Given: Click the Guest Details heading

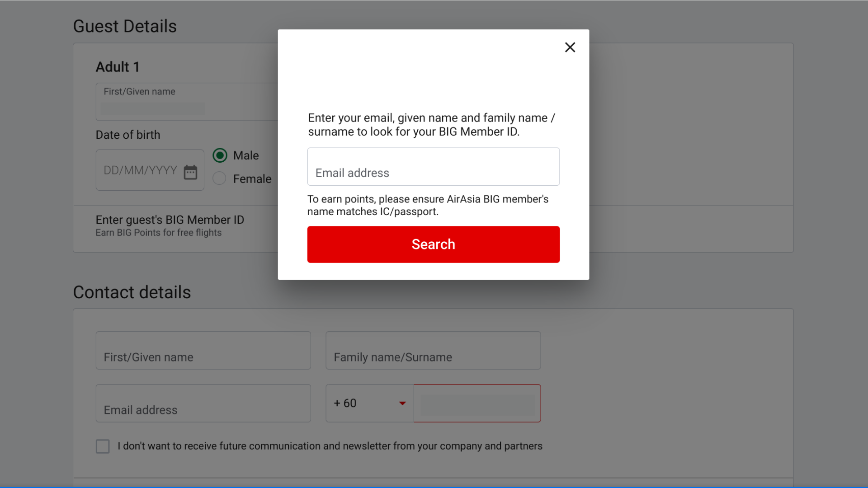Looking at the screenshot, I should 125,27.
